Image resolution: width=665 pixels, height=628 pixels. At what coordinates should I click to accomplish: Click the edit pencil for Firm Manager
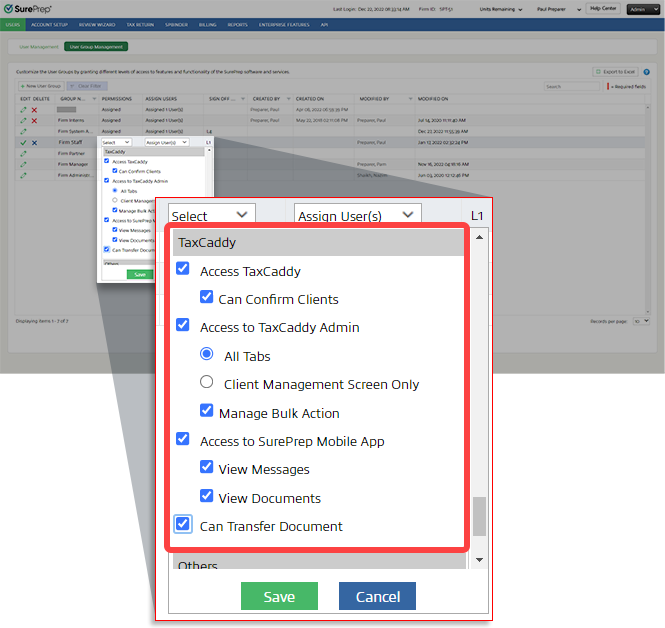[23, 164]
